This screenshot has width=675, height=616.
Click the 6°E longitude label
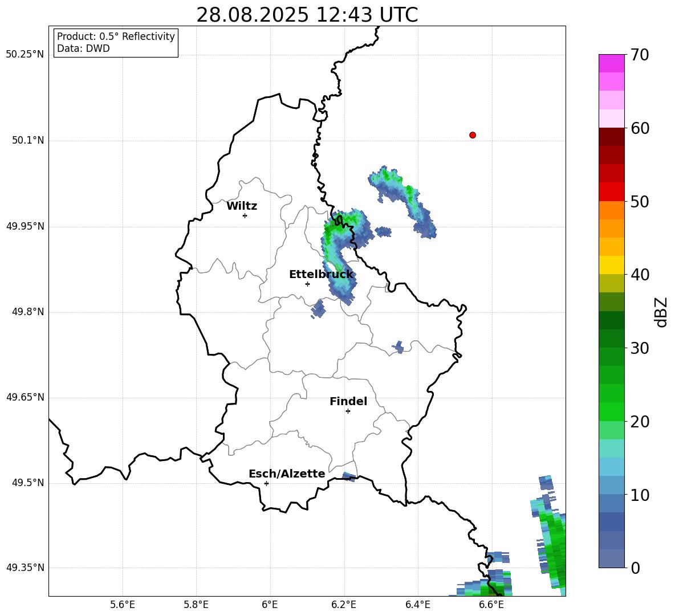click(x=270, y=605)
